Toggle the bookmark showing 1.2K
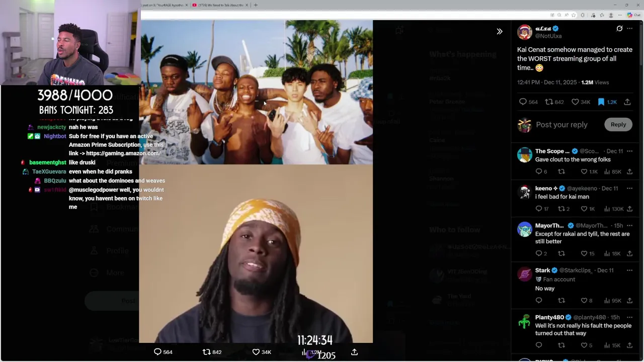This screenshot has height=362, width=644. 607,102
